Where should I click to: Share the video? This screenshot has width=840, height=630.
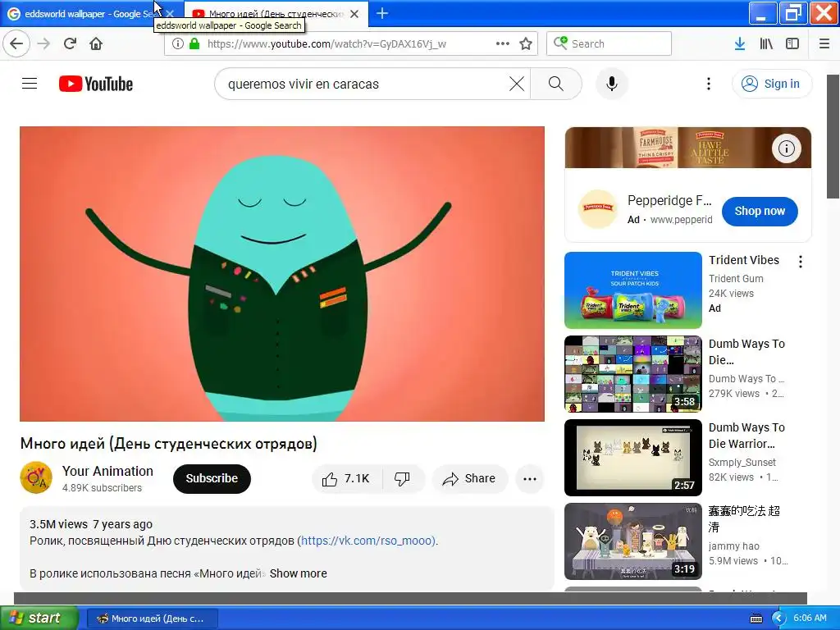(469, 478)
